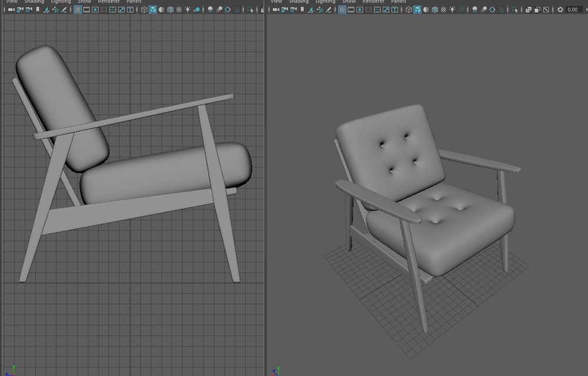The height and width of the screenshot is (376, 588).
Task: Toggle Use Default Material in right panel
Action: pyautogui.click(x=426, y=10)
